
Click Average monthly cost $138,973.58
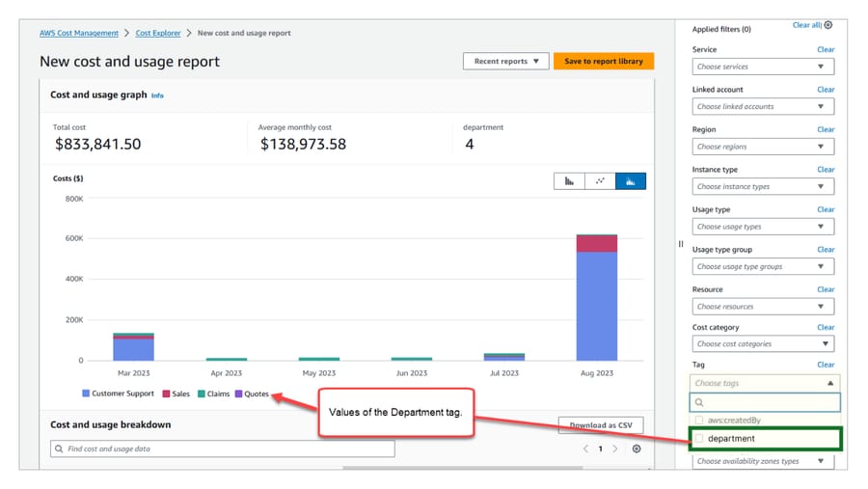[304, 144]
